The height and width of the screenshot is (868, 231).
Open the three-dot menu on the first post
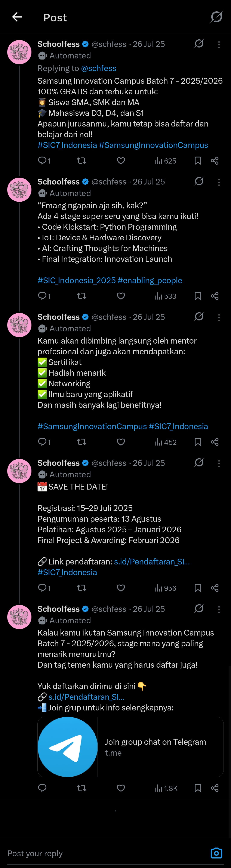click(x=219, y=44)
